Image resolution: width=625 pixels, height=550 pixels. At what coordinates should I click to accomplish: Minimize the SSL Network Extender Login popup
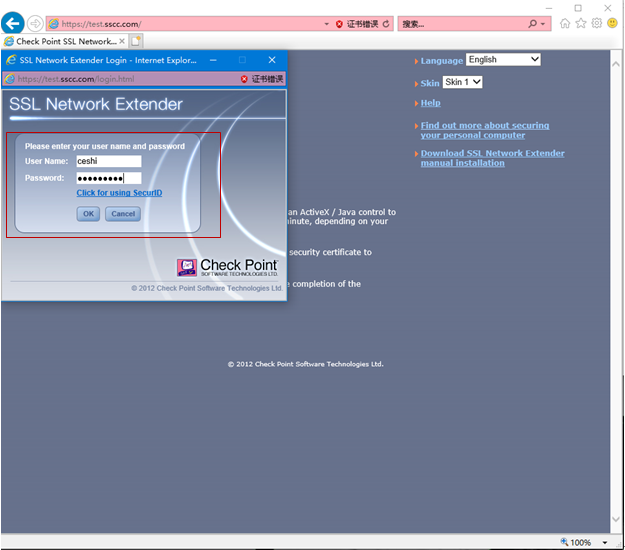(x=213, y=60)
